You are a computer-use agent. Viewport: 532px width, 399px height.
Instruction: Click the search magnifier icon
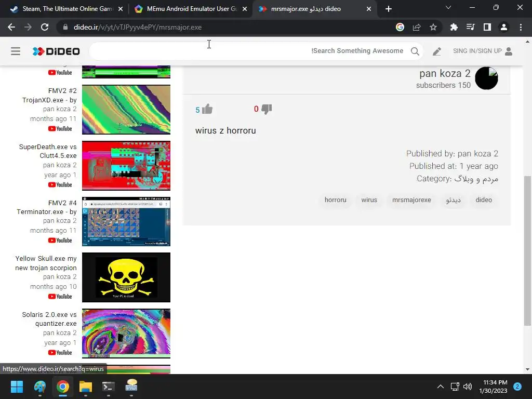coord(415,51)
